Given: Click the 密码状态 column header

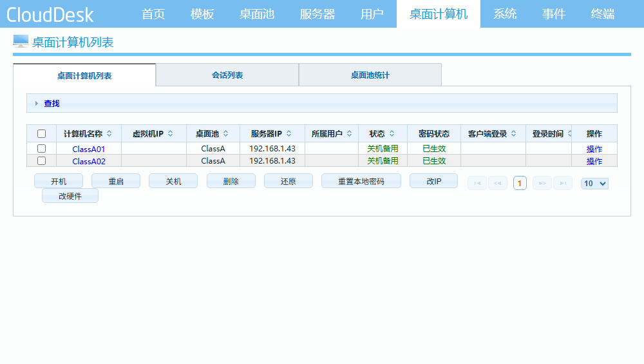Looking at the screenshot, I should [x=434, y=133].
